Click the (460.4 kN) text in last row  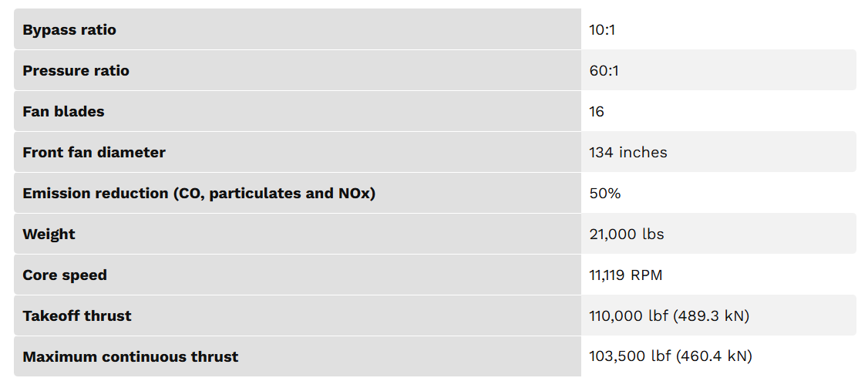(714, 357)
